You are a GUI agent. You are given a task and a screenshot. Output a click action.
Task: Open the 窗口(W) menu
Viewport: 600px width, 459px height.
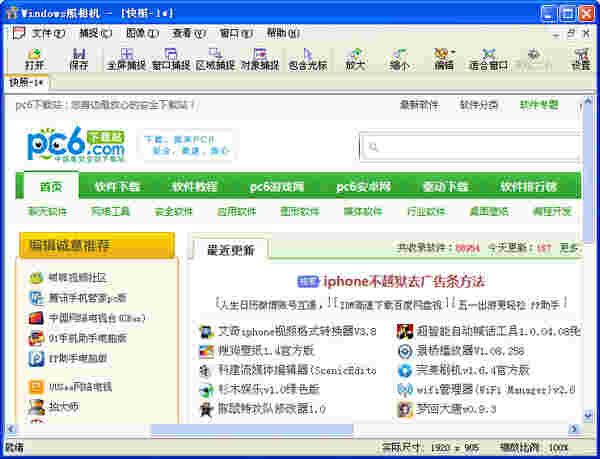(236, 34)
